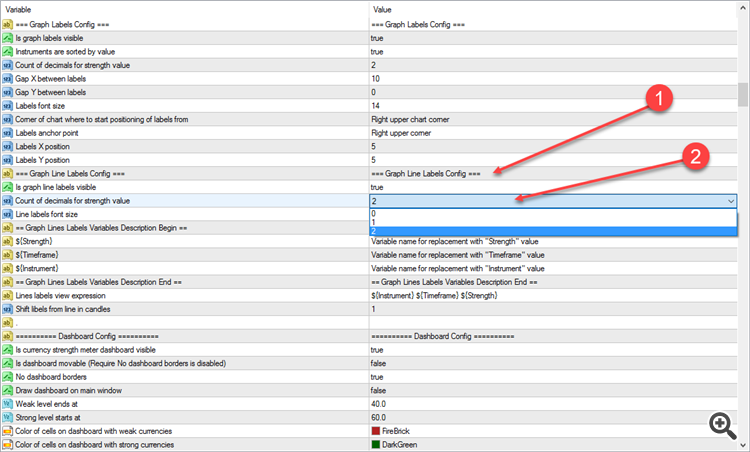This screenshot has width=750, height=452.
Task: Open dropdown arrow of decimals combo box
Action: point(731,201)
